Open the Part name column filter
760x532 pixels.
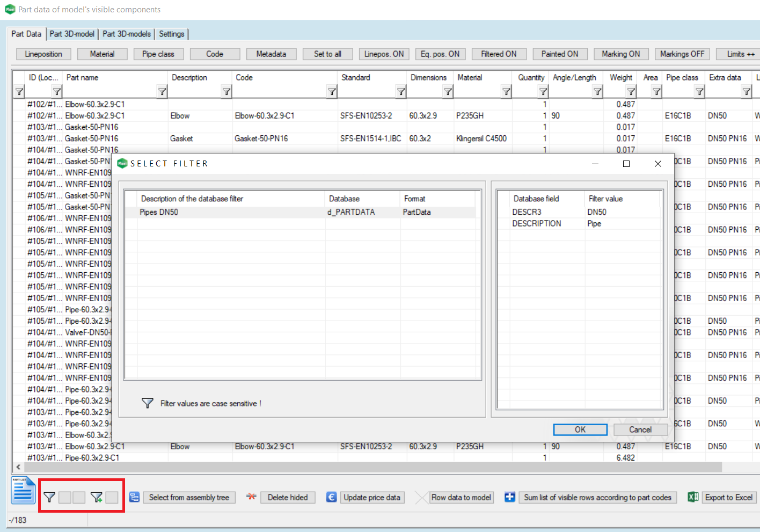click(162, 91)
